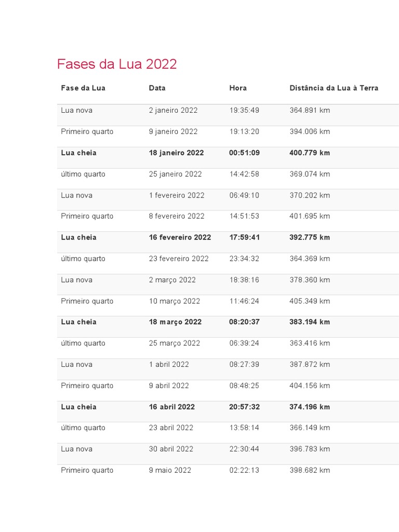Click the "9 maio 2022" date cell

[170, 471]
